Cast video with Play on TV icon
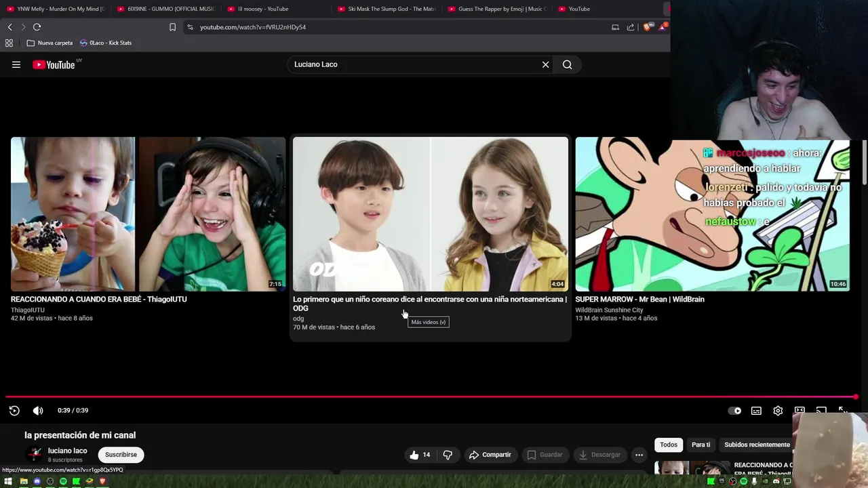The width and height of the screenshot is (868, 488). [821, 410]
